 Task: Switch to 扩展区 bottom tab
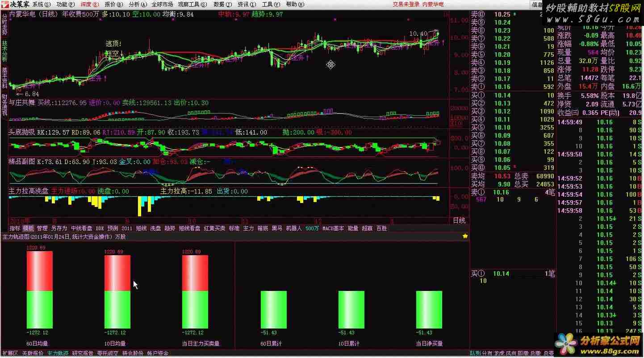tap(9, 354)
